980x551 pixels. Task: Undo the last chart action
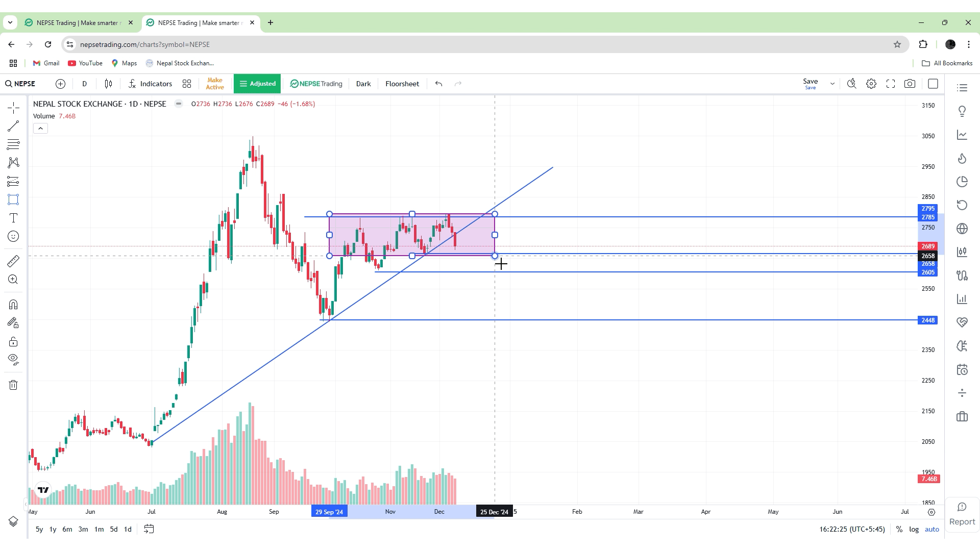point(438,84)
